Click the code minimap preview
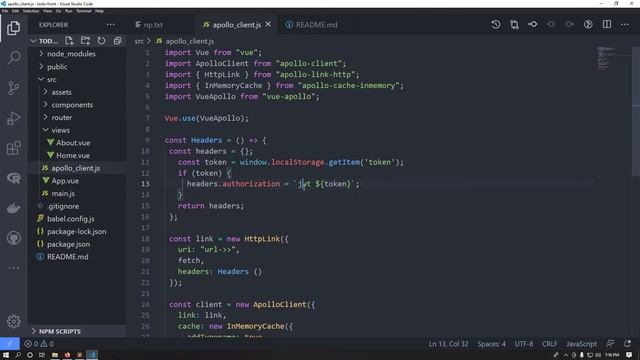The height and width of the screenshot is (360, 640). pyautogui.click(x=606, y=58)
